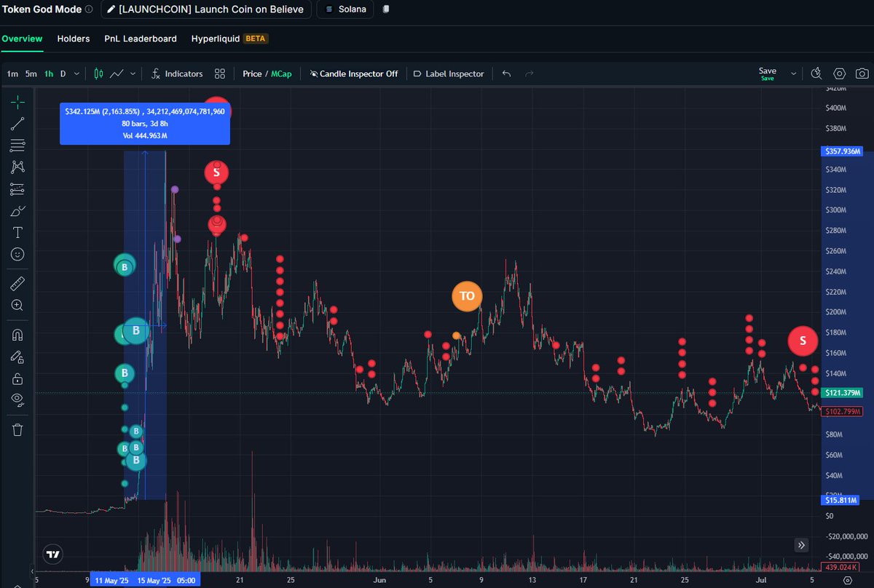Image resolution: width=874 pixels, height=588 pixels.
Task: Switch chart style to candles
Action: [99, 73]
